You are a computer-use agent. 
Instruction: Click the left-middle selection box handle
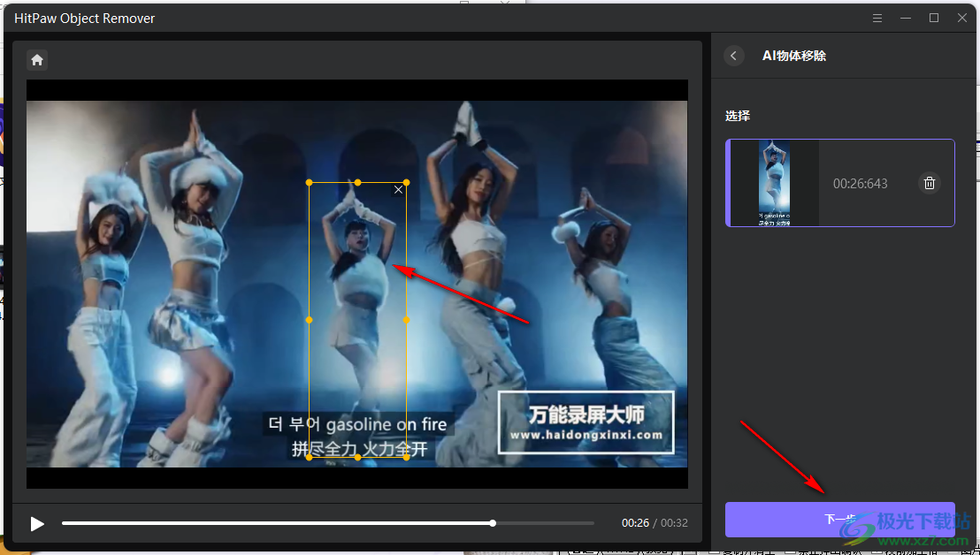tap(309, 320)
